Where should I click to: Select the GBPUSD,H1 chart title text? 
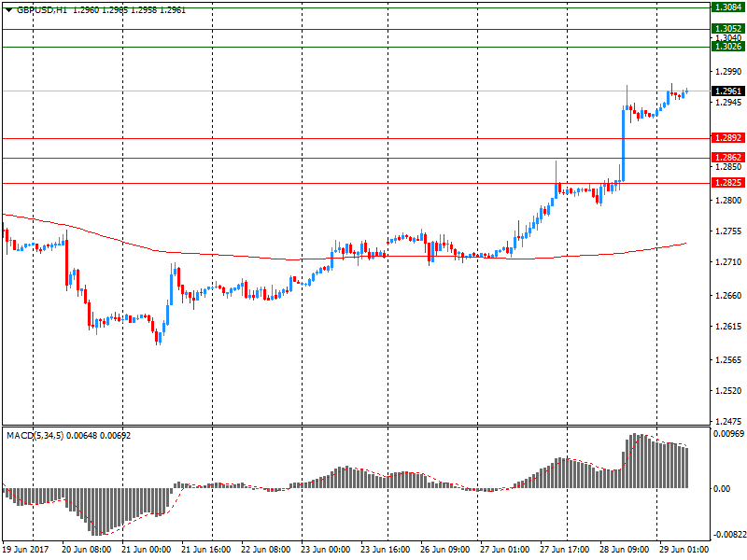coord(42,10)
